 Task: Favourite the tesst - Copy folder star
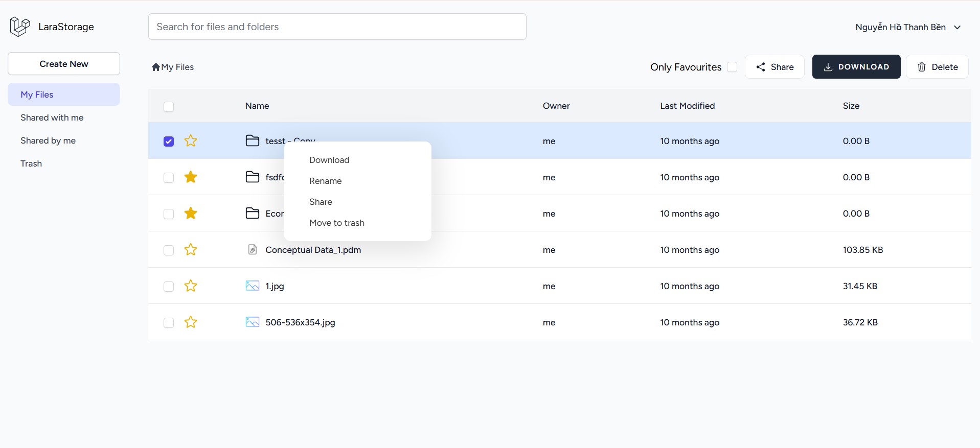click(191, 141)
